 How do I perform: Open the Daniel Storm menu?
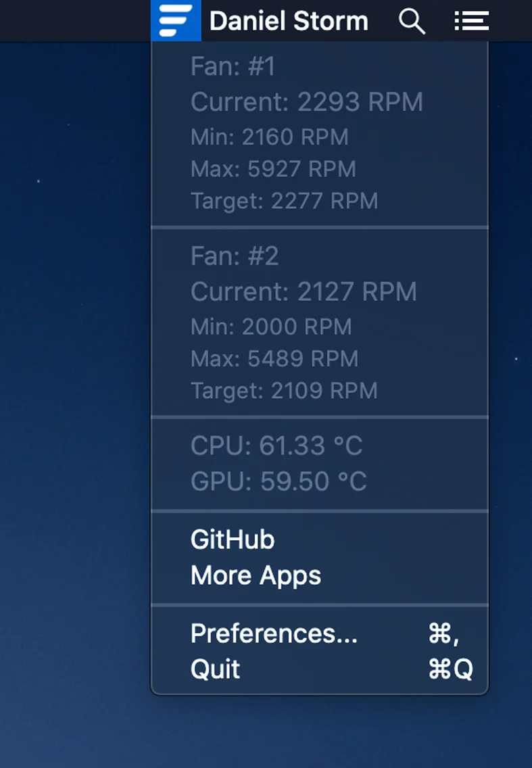[289, 21]
